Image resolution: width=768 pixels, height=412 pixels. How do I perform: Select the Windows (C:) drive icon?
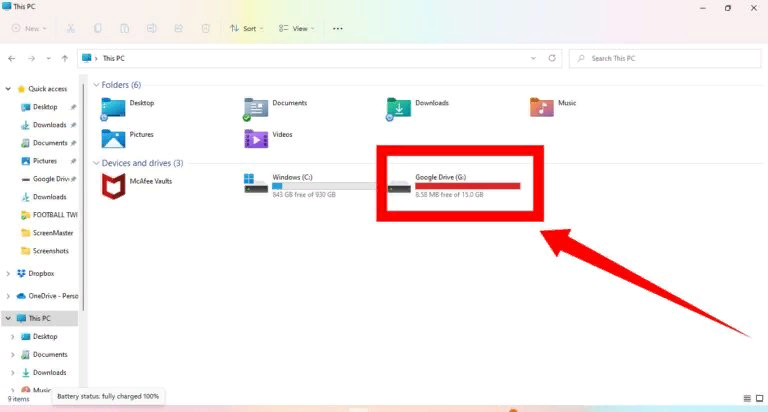[x=256, y=183]
